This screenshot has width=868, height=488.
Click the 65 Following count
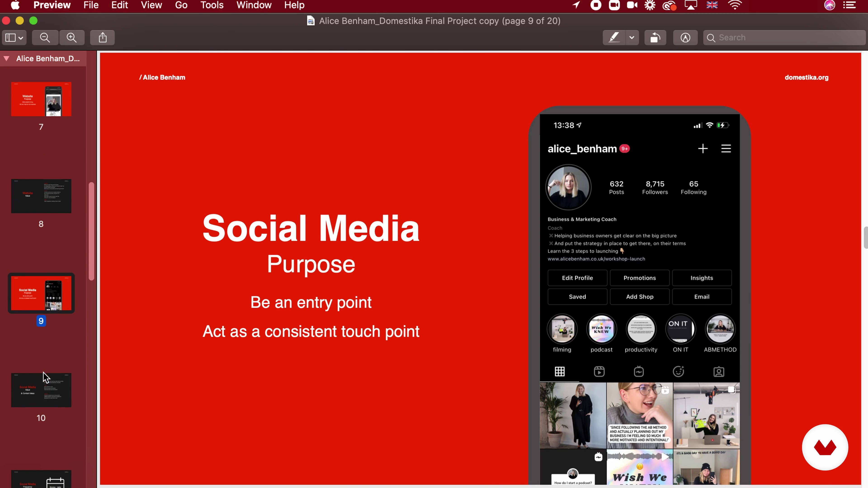click(x=693, y=188)
